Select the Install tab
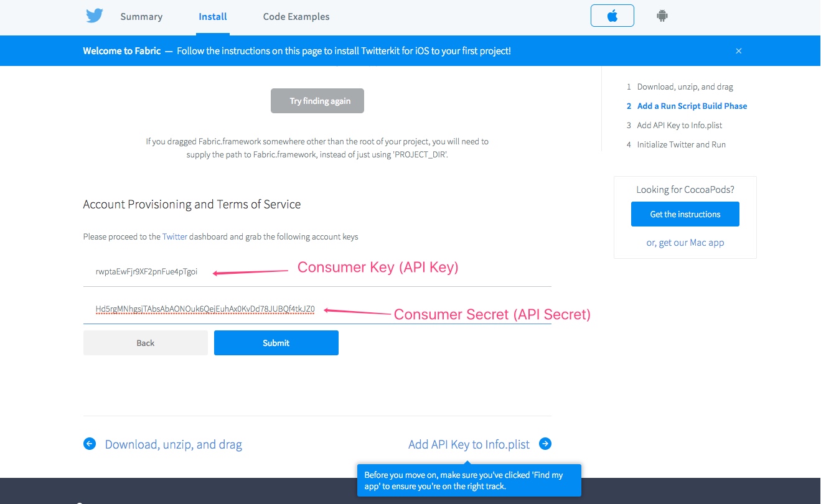 point(213,17)
